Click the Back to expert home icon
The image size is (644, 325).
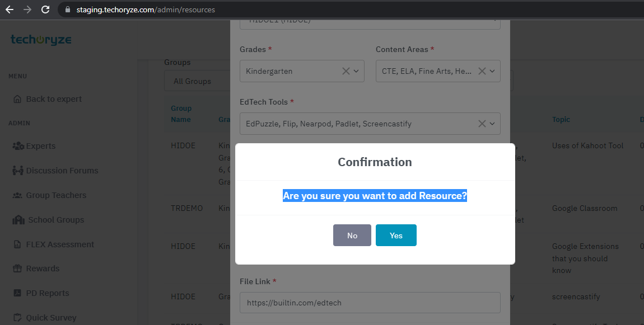(18, 99)
